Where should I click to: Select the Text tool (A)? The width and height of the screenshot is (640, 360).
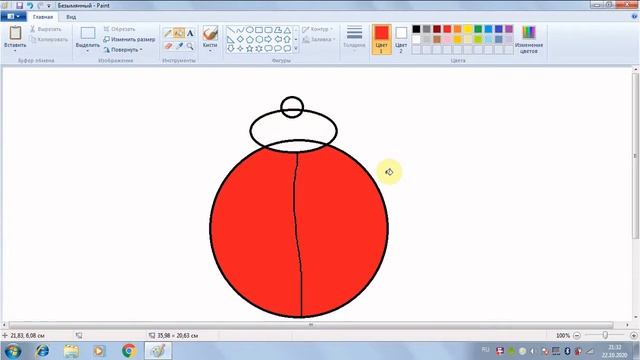pos(190,33)
